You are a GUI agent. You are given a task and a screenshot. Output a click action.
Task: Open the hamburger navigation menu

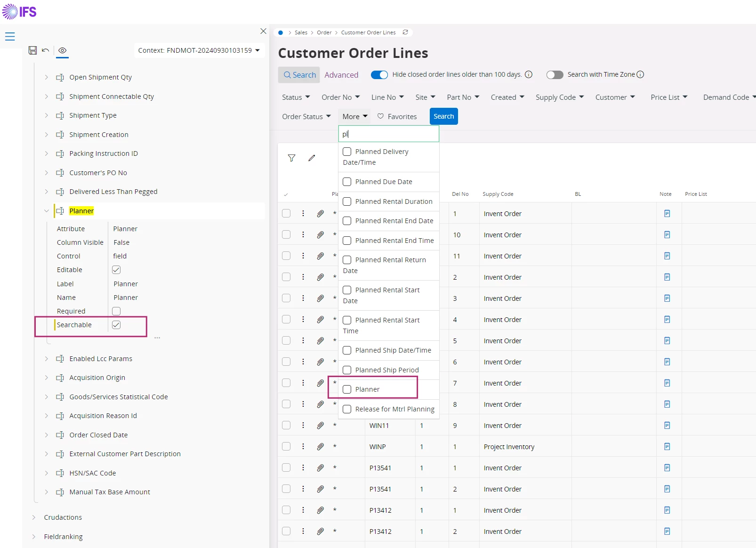click(10, 36)
